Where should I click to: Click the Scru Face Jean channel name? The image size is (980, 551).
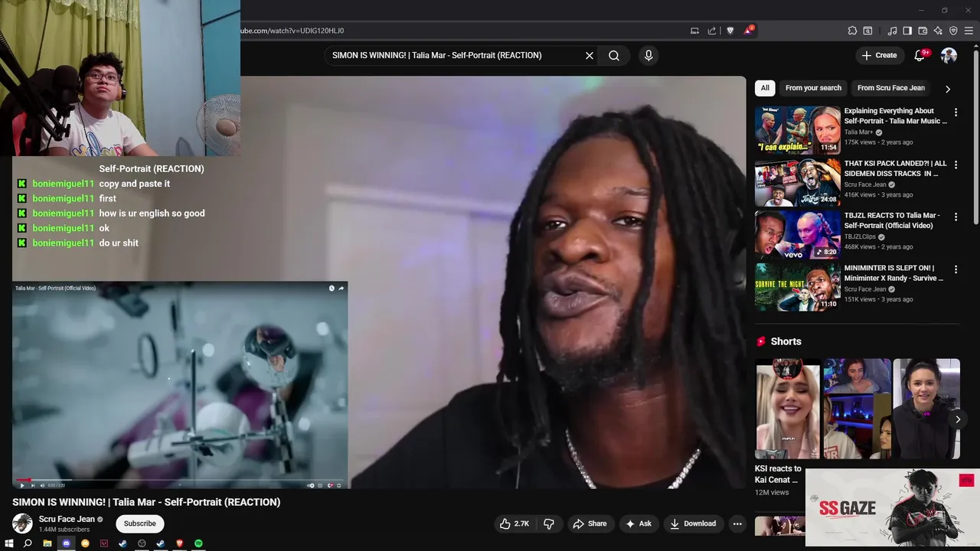[67, 519]
